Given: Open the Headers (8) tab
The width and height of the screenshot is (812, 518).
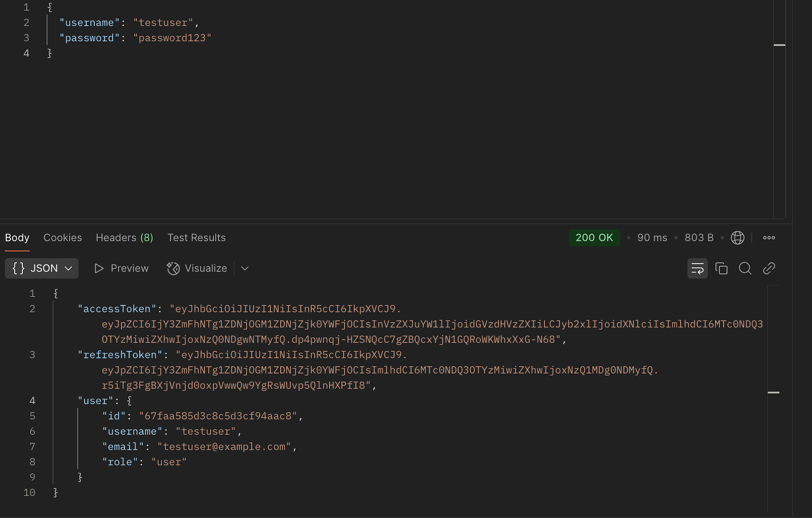Looking at the screenshot, I should click(124, 238).
